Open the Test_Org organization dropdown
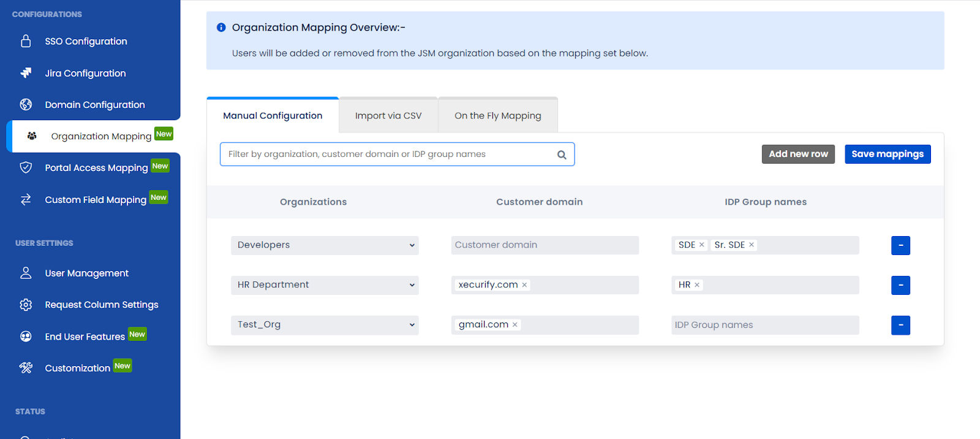Image resolution: width=980 pixels, height=439 pixels. coord(325,325)
